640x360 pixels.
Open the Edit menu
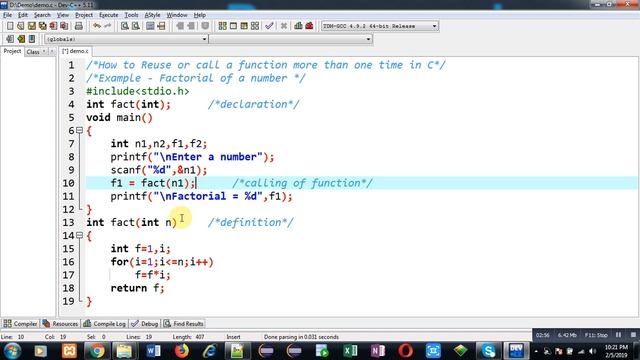pos(23,15)
